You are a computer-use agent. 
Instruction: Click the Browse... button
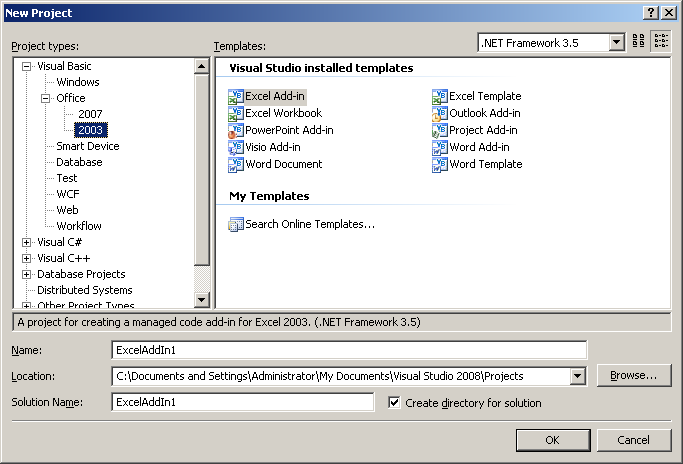tap(634, 375)
